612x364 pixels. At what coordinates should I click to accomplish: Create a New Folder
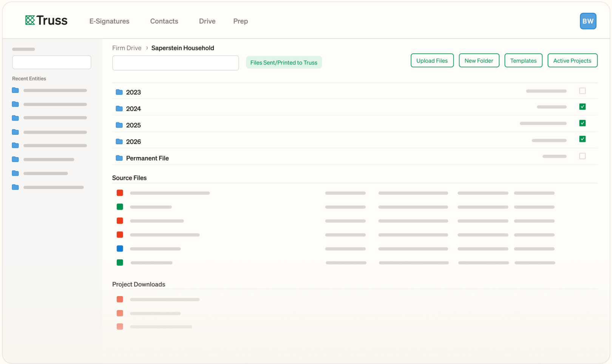(x=479, y=60)
